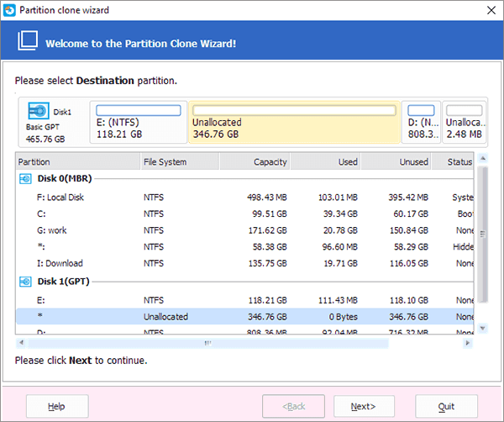Image resolution: width=504 pixels, height=422 pixels.
Task: Quit the partition clone wizard
Action: [446, 406]
